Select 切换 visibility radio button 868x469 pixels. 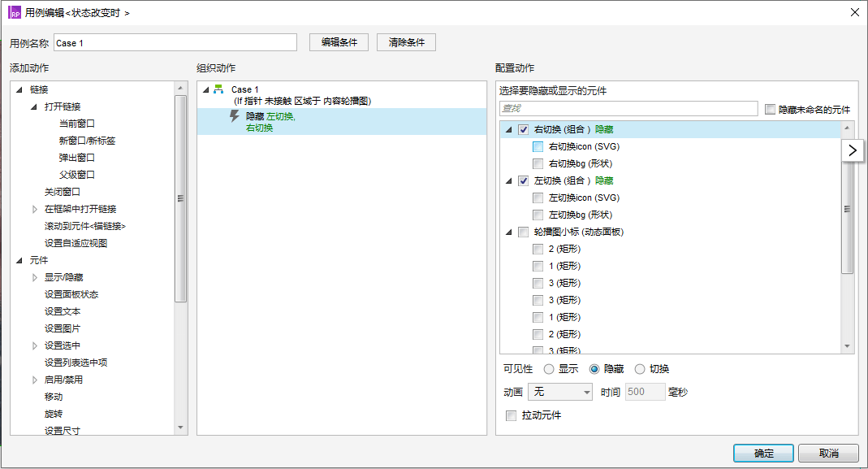[640, 369]
